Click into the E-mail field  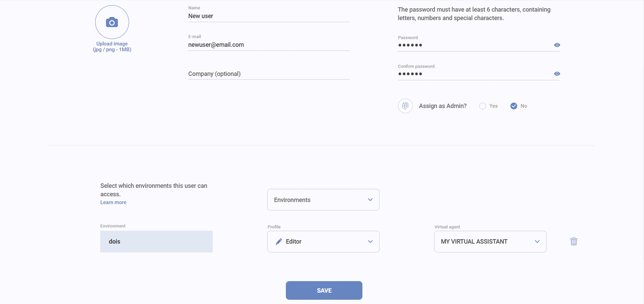(269, 45)
